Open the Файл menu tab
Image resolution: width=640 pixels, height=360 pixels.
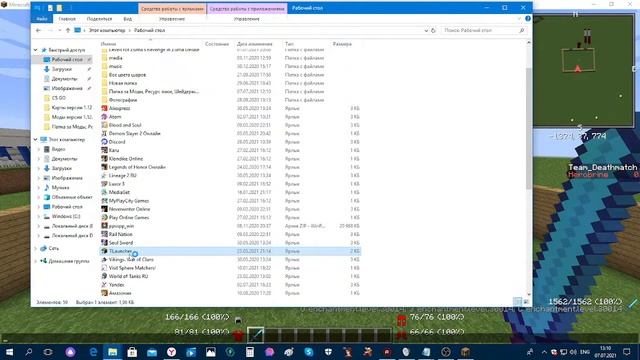pyautogui.click(x=42, y=19)
